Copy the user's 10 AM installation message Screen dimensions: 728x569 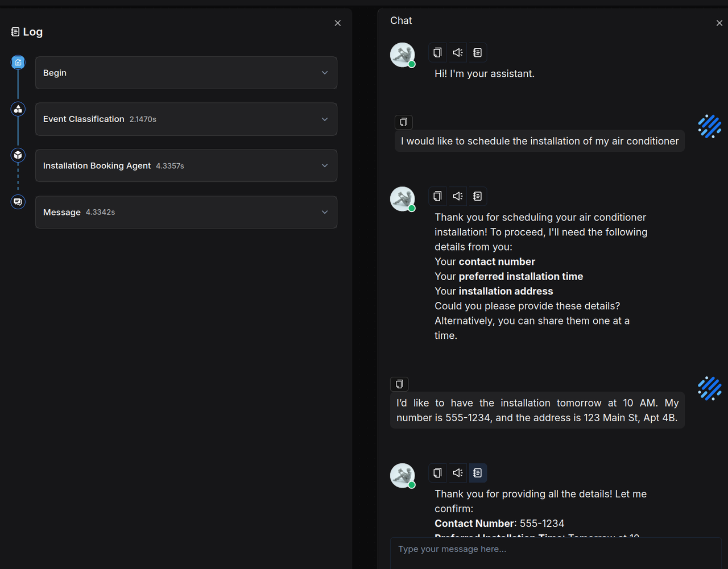tap(399, 384)
